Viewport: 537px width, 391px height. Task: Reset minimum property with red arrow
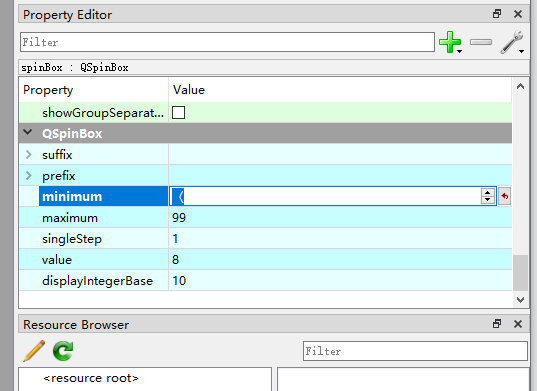(504, 196)
